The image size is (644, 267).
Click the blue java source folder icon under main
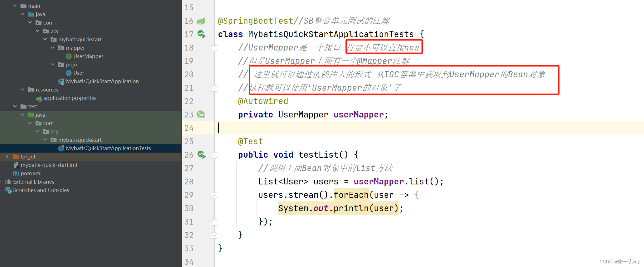click(31, 14)
